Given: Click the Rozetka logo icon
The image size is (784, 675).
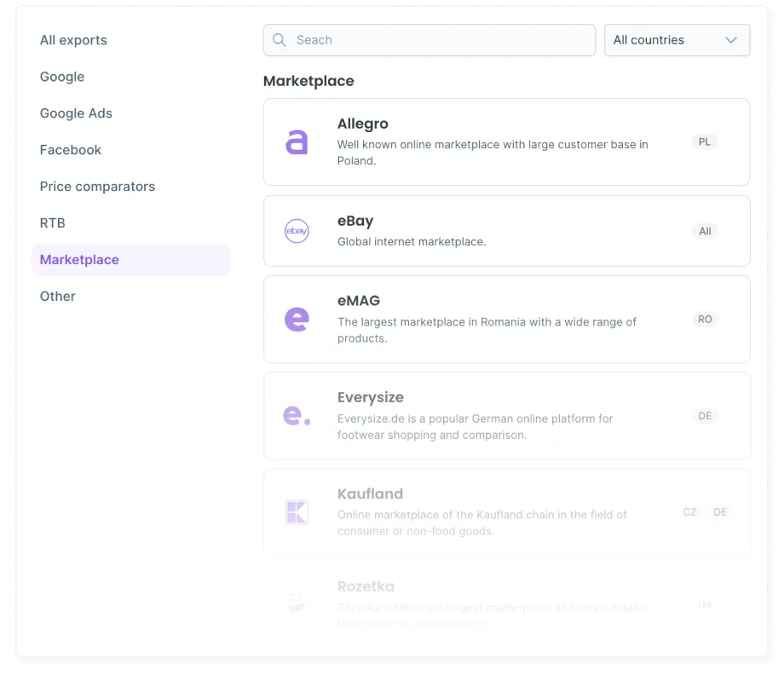Looking at the screenshot, I should point(297,602).
